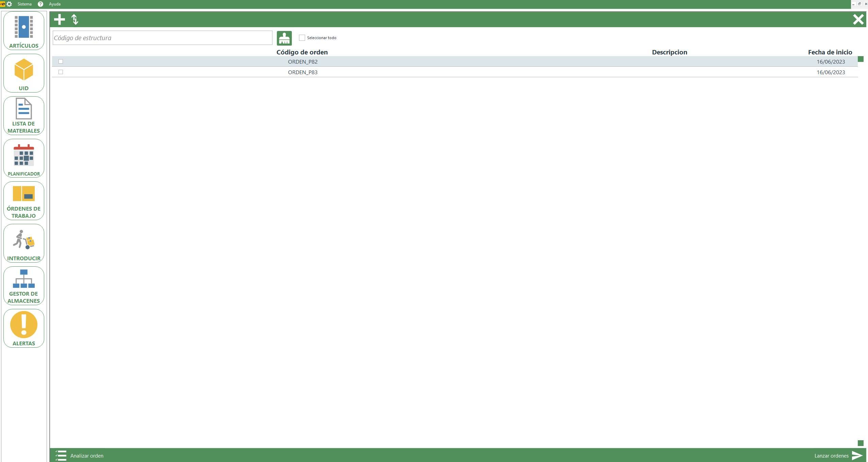Open Gestor de Almacenes module
The height and width of the screenshot is (462, 868).
point(24,286)
